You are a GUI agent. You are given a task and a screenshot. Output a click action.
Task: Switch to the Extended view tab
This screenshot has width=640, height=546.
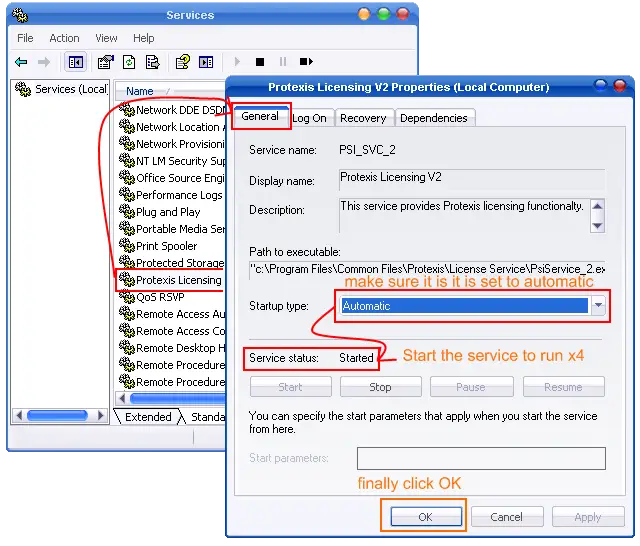pyautogui.click(x=148, y=417)
